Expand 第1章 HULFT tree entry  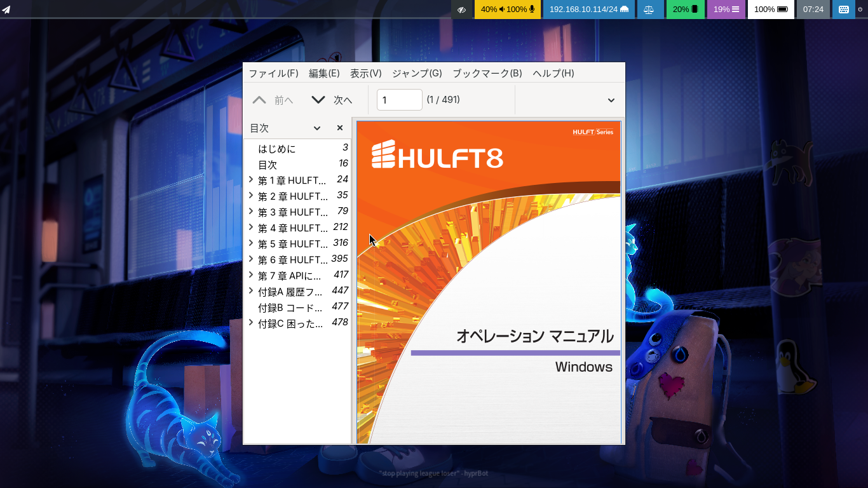pos(251,180)
